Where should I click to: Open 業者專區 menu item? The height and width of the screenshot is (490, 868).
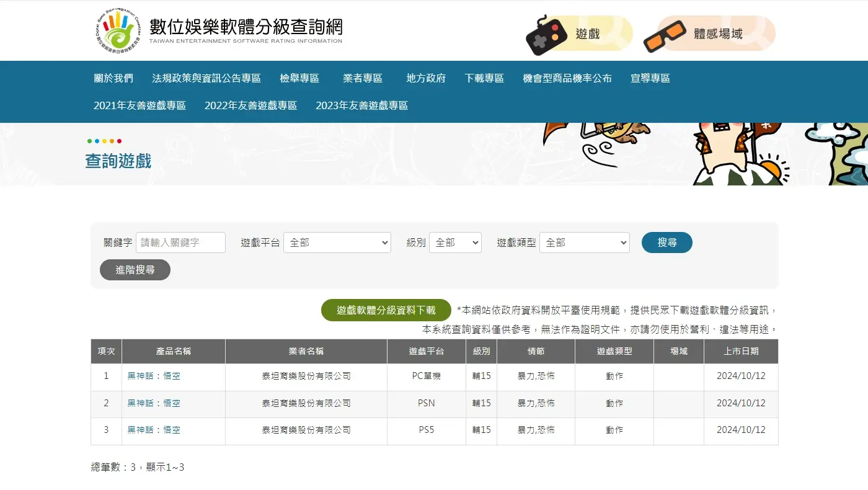(x=363, y=78)
